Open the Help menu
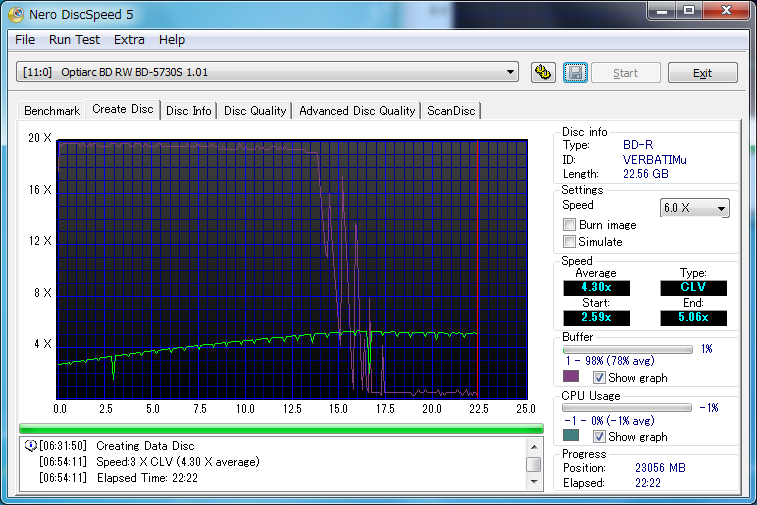 point(172,40)
